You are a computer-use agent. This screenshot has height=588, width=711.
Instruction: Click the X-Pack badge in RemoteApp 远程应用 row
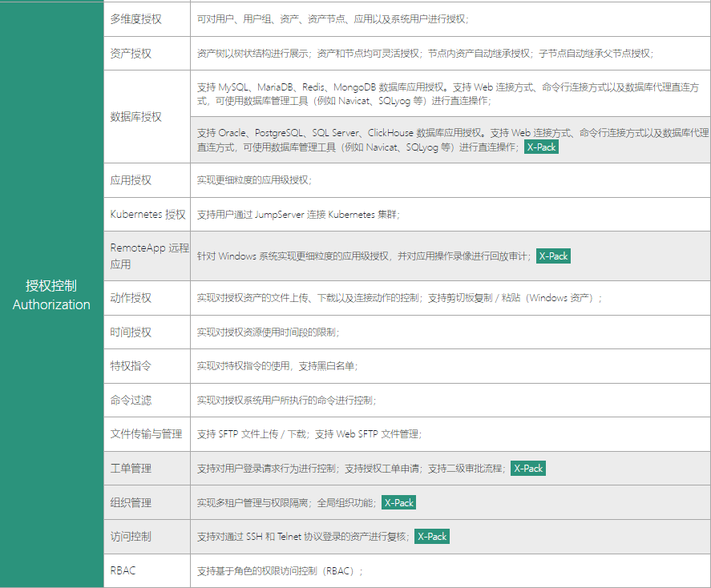(x=553, y=256)
